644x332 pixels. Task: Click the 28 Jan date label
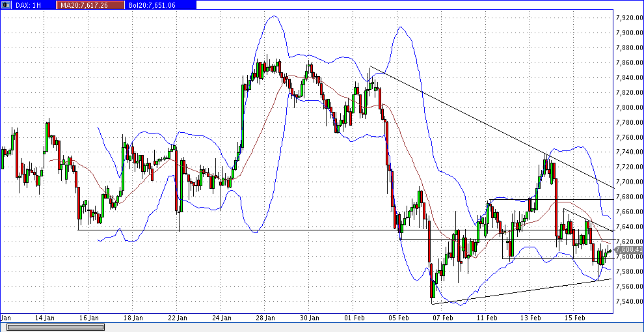point(265,318)
